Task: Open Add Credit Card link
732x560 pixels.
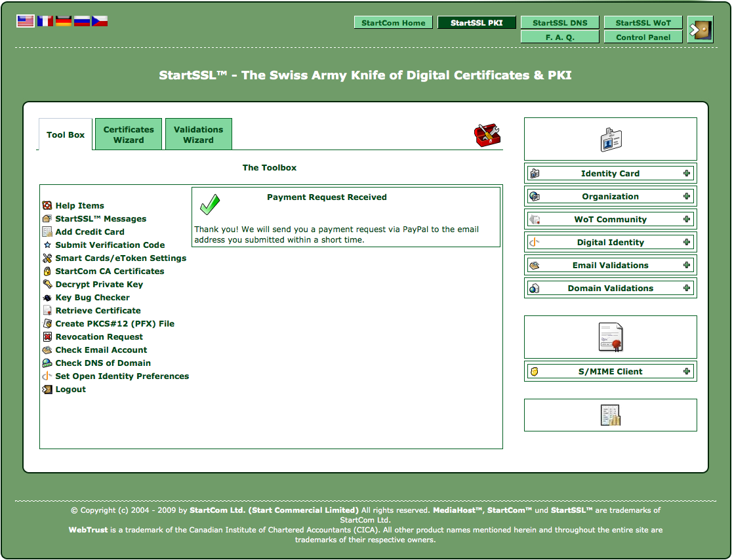Action: 90,231
